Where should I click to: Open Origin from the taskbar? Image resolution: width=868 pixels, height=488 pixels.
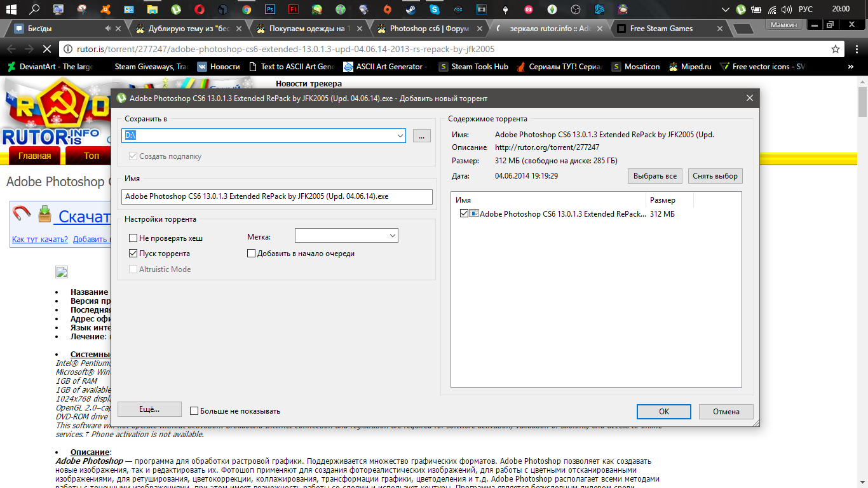(x=388, y=10)
